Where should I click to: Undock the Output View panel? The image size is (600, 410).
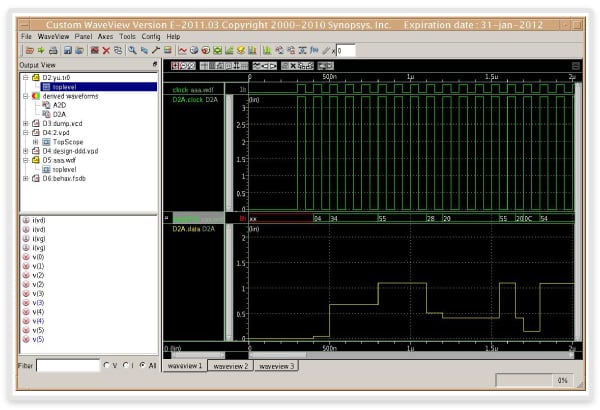pos(154,64)
